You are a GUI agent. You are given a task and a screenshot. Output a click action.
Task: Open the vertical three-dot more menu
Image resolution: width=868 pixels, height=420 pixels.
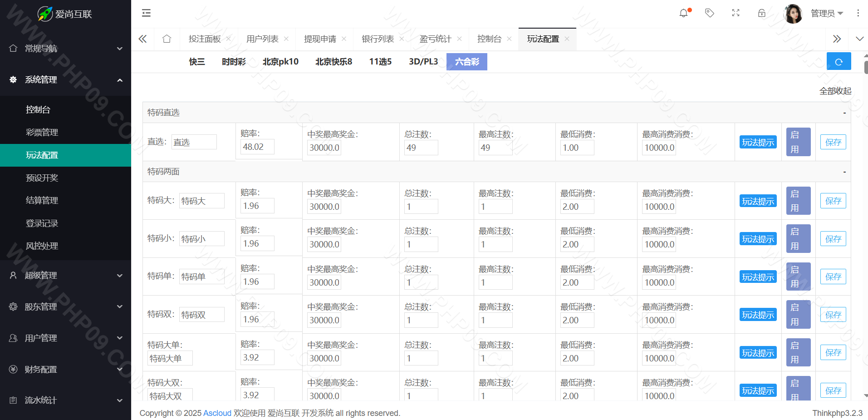[858, 13]
